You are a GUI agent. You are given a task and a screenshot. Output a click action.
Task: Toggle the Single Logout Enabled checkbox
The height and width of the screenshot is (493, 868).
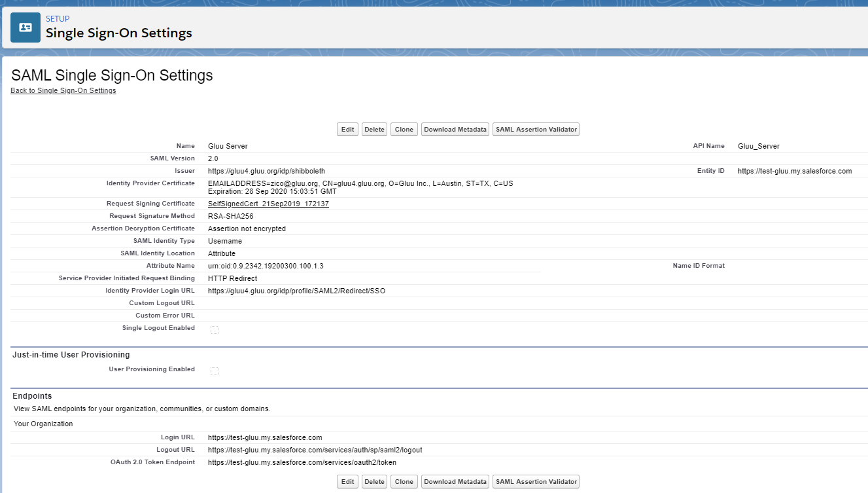click(215, 330)
